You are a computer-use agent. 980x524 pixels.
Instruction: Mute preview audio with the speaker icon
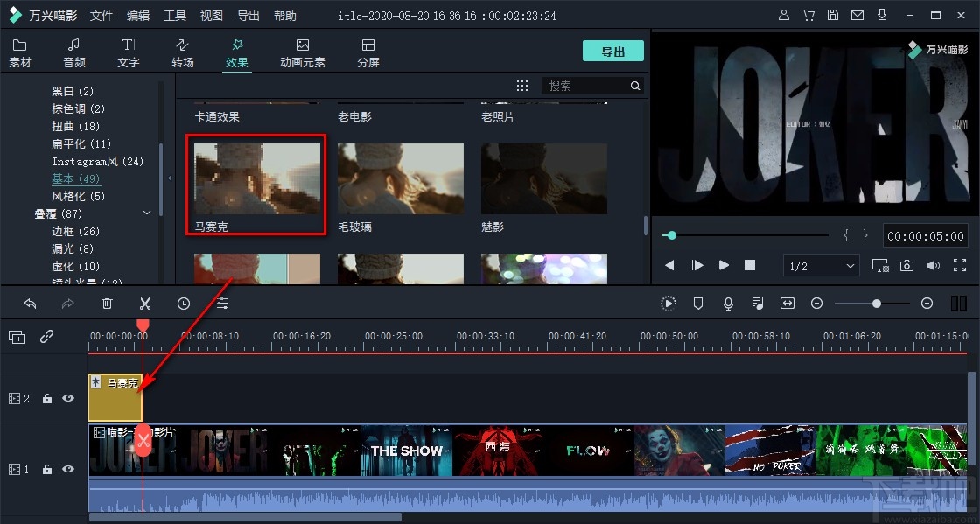[933, 265]
